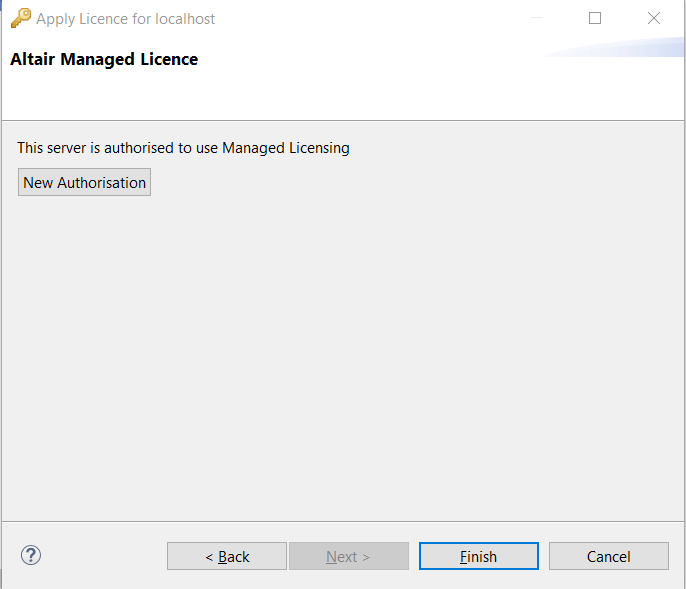Cancel the licence wizard

point(609,556)
